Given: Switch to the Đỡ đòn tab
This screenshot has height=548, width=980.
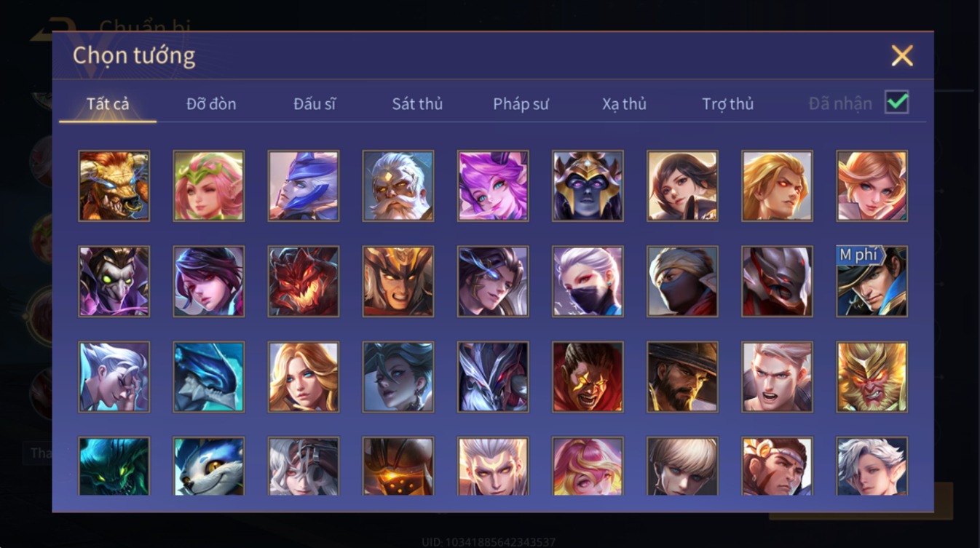Looking at the screenshot, I should coord(211,104).
